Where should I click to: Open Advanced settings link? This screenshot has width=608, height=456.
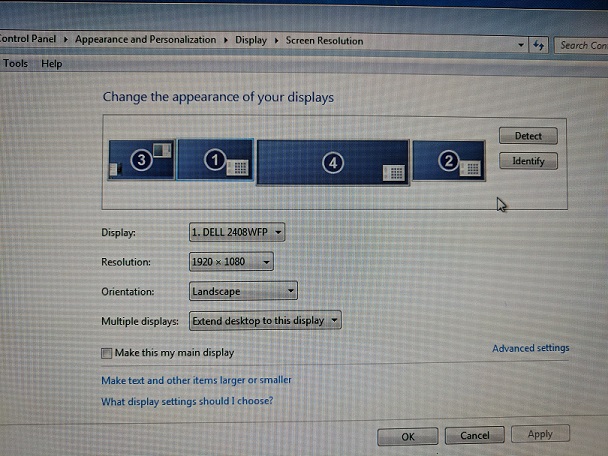(x=530, y=348)
